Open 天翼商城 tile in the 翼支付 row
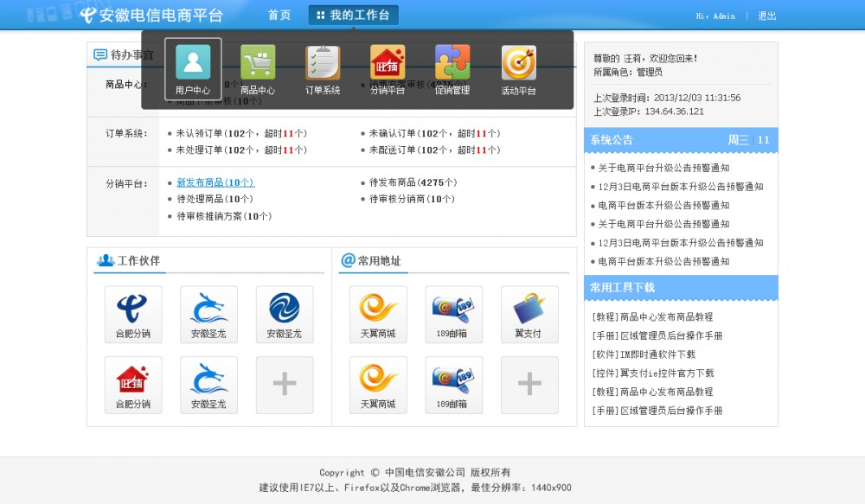This screenshot has height=504, width=865. [x=378, y=315]
